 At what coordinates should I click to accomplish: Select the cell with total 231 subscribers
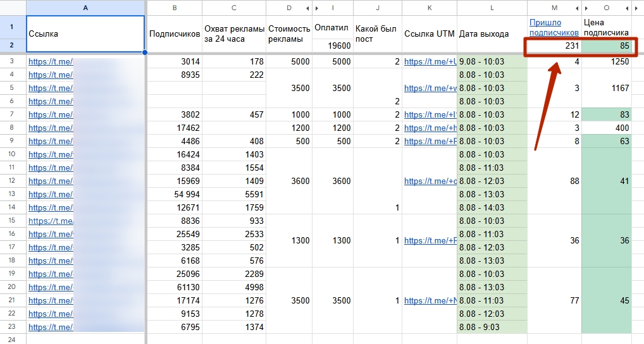pyautogui.click(x=554, y=46)
